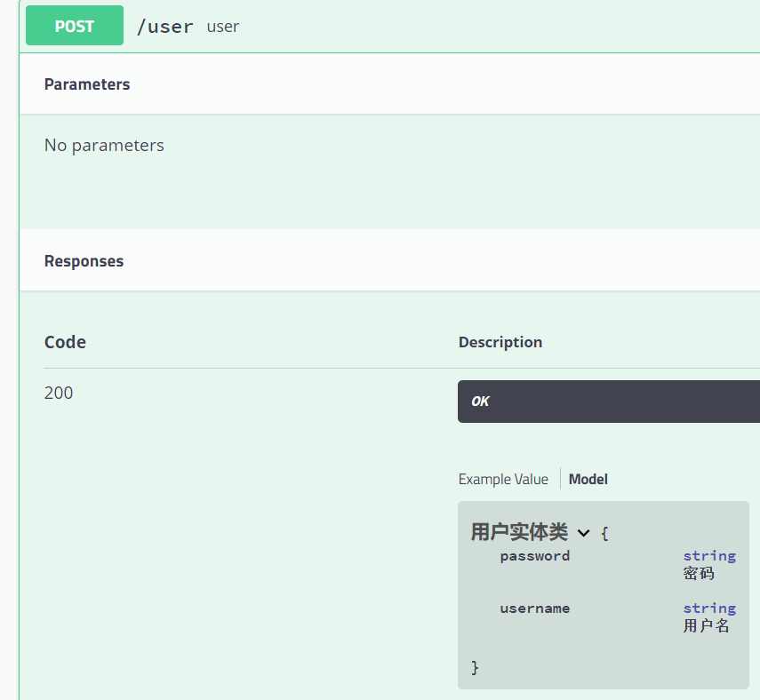Viewport: 760px width, 700px height.
Task: Collapse the 用户实体类 model with chevron
Action: tap(584, 533)
